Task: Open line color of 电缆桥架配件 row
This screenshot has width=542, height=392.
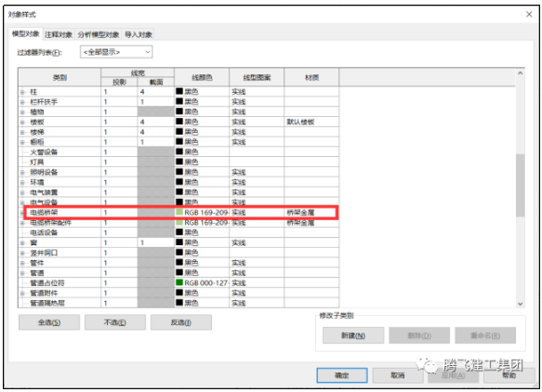Action: [202, 222]
